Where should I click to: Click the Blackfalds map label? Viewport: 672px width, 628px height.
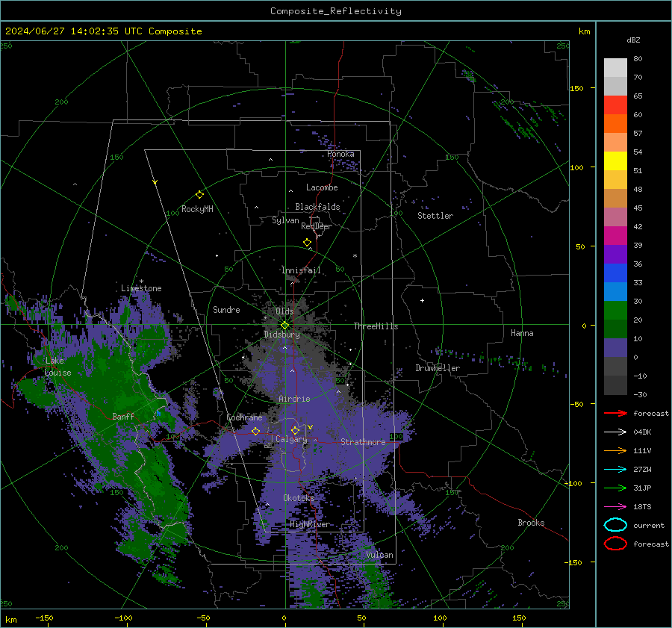[x=317, y=207]
